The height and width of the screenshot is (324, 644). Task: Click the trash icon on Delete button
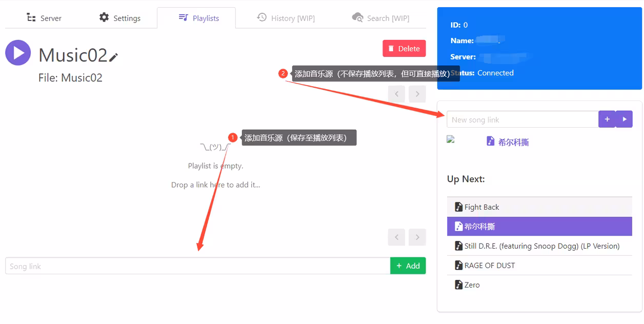(391, 48)
